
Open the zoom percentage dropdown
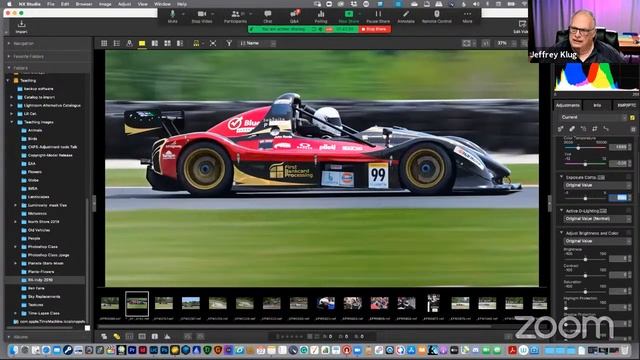click(x=506, y=43)
